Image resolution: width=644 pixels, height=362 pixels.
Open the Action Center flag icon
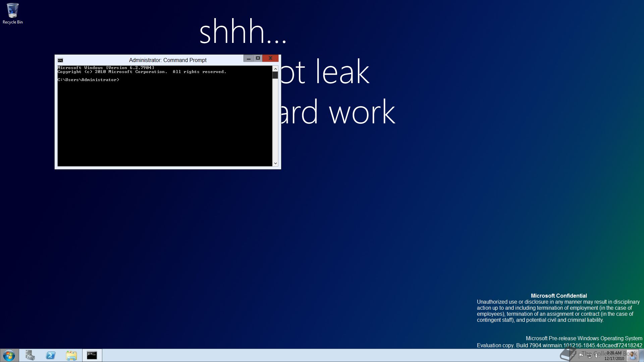[581, 356]
